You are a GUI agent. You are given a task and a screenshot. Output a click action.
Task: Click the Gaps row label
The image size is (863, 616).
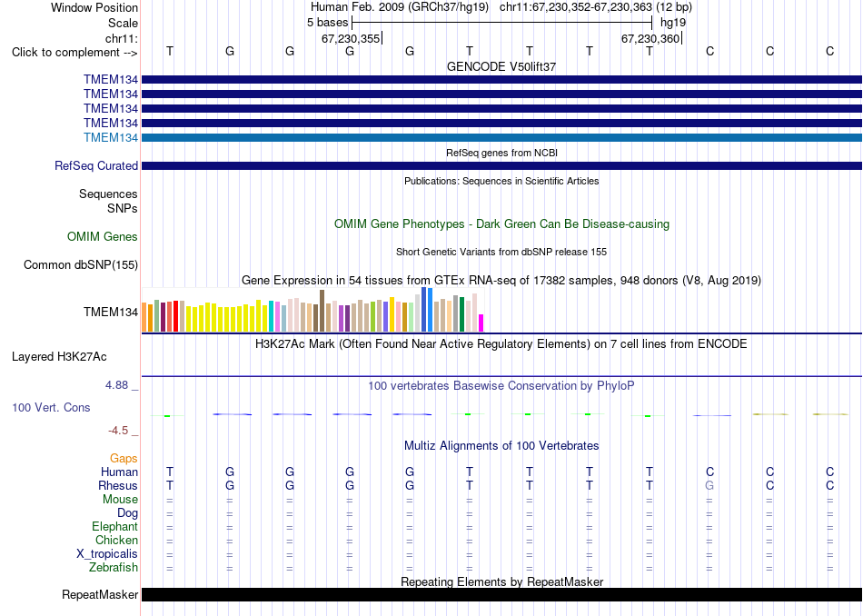124,459
